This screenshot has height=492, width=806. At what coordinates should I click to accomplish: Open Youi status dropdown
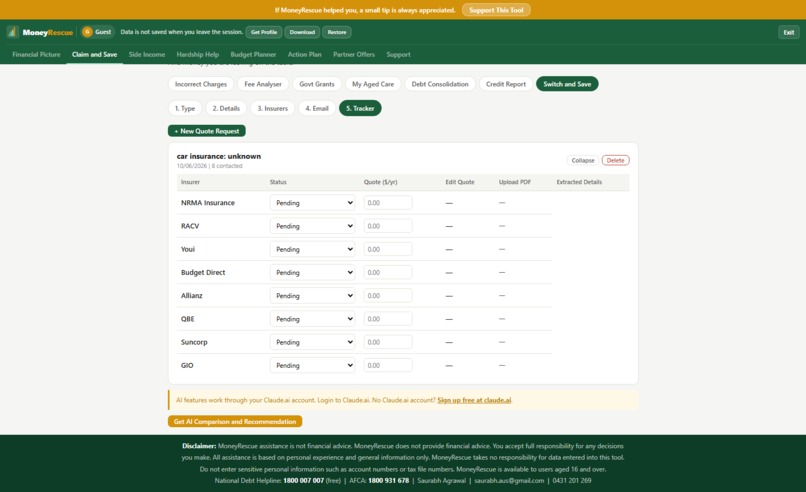pos(313,249)
